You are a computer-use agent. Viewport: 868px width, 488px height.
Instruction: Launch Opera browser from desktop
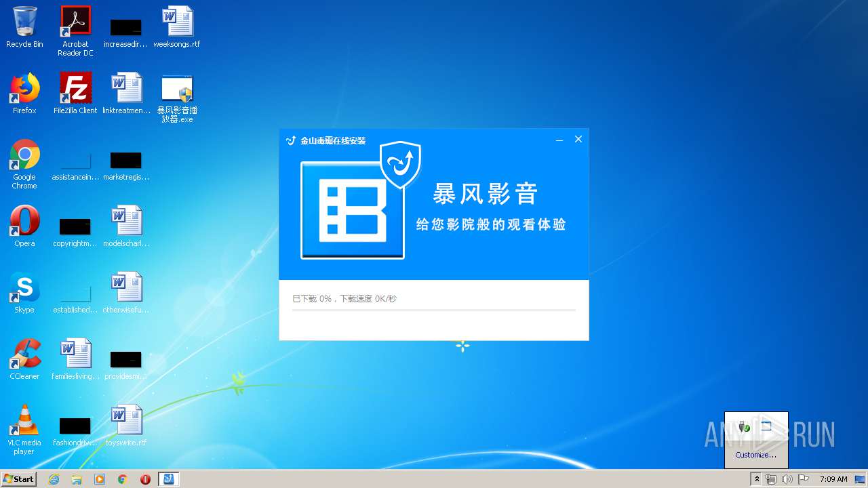(x=24, y=226)
